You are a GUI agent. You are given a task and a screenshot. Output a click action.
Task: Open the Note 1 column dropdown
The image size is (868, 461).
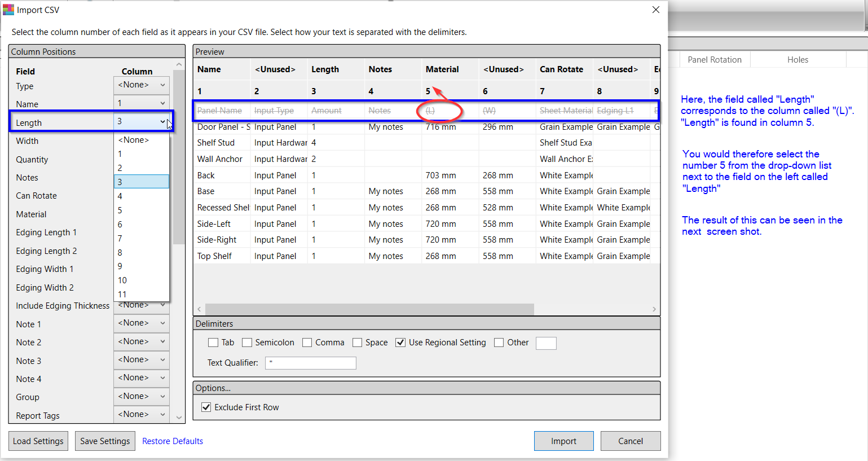tap(141, 323)
